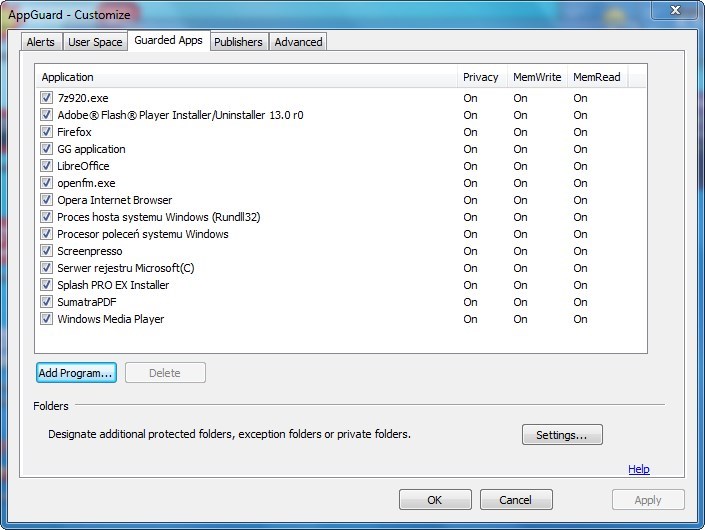Click Privacy On value for openfm.exe

470,183
